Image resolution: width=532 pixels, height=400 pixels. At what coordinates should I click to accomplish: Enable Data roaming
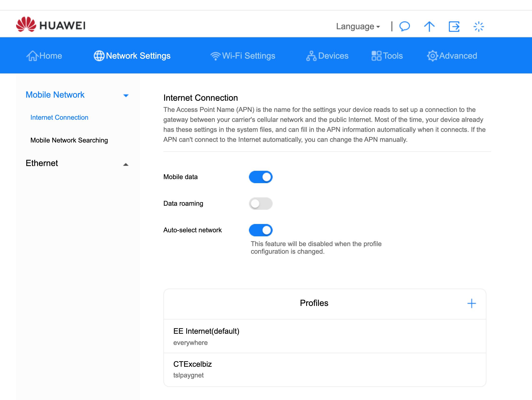pos(261,204)
